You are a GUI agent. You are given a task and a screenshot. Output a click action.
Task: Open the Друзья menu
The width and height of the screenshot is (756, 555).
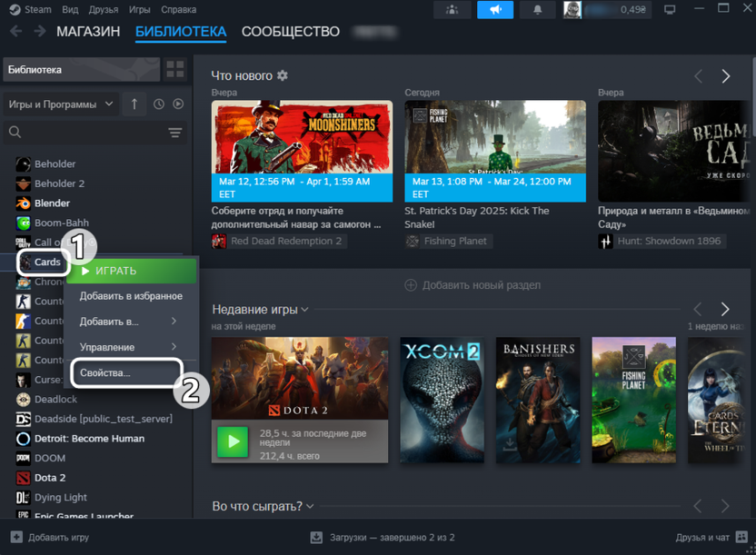click(104, 10)
